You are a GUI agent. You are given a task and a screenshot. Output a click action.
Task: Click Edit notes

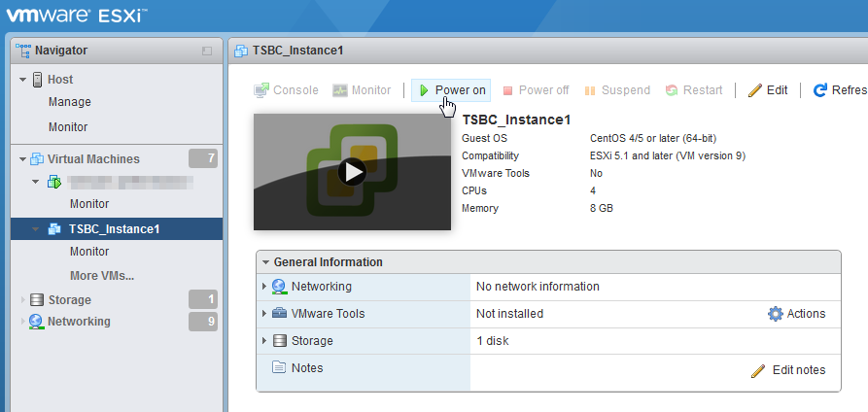coord(788,370)
